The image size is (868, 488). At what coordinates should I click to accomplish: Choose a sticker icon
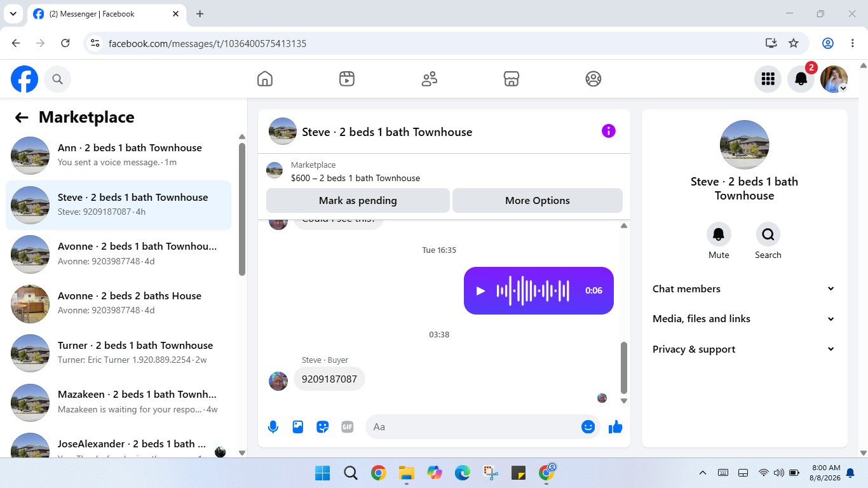coord(323,427)
